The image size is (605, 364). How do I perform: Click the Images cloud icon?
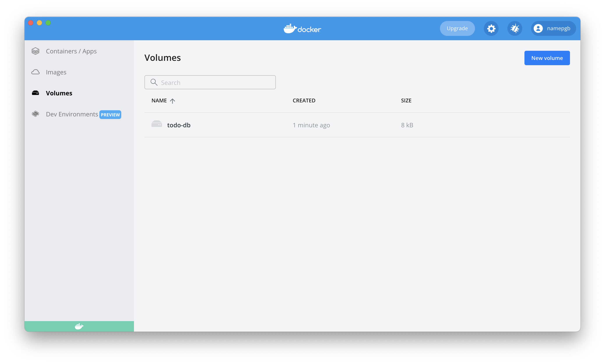[36, 72]
